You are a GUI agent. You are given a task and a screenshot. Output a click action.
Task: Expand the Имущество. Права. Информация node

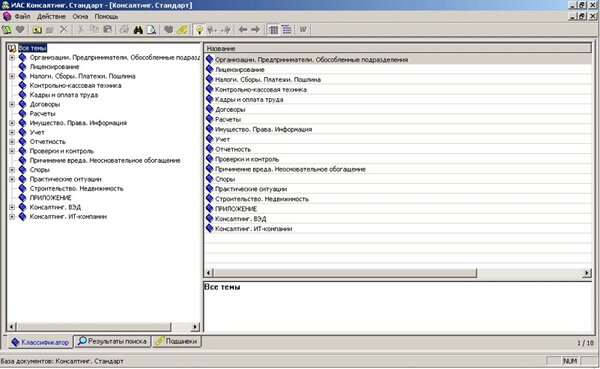coord(12,123)
